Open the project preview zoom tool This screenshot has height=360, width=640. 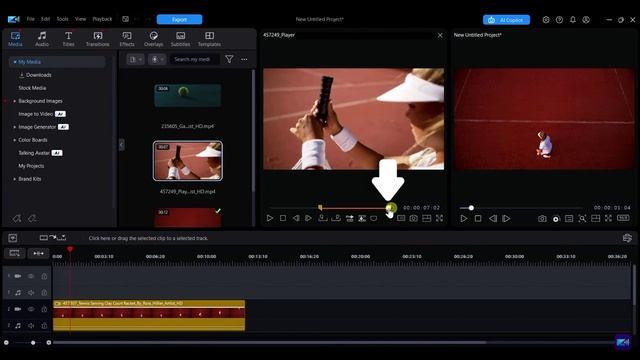point(582,219)
